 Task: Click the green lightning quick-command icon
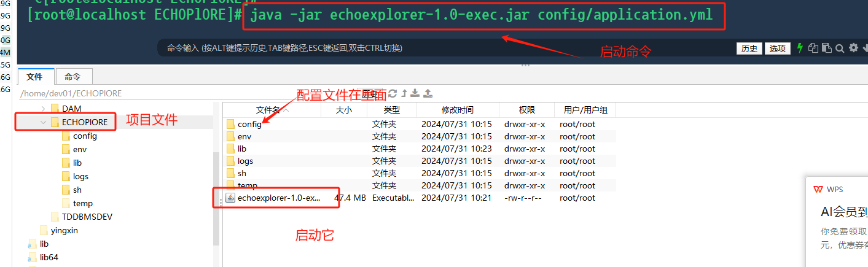(x=800, y=48)
